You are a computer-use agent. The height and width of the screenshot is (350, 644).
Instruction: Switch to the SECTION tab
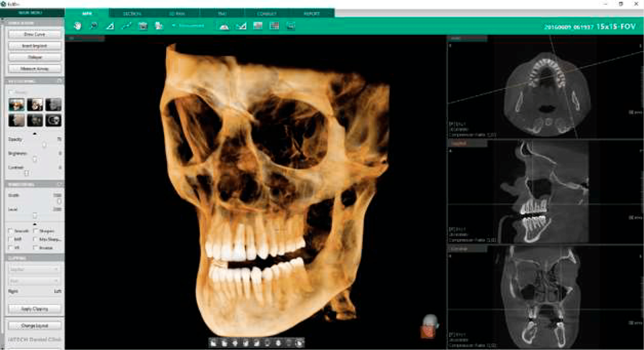(132, 13)
